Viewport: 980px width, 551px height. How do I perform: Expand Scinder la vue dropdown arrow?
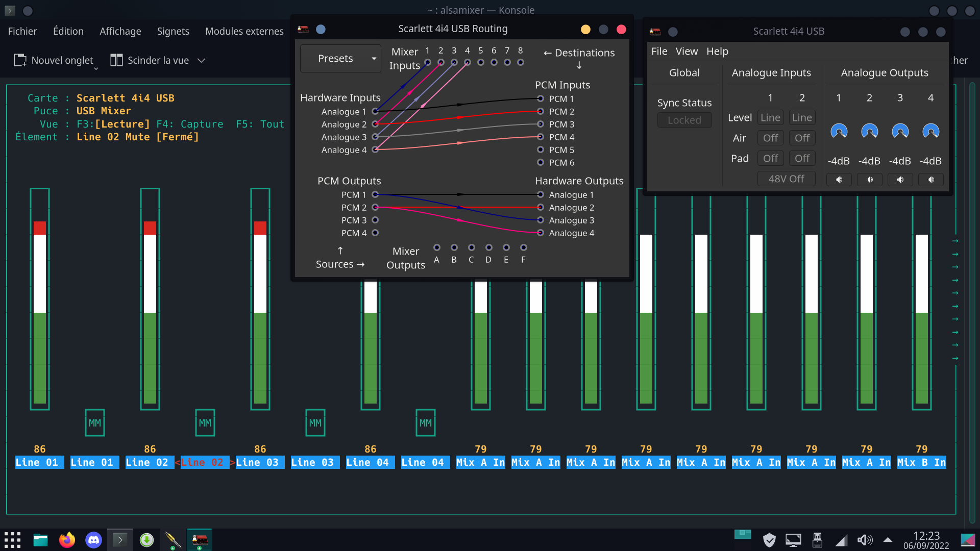202,60
